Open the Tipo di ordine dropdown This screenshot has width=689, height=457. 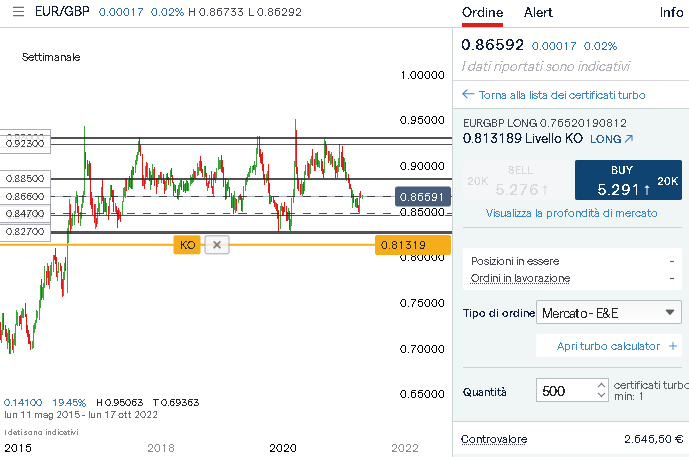point(609,313)
